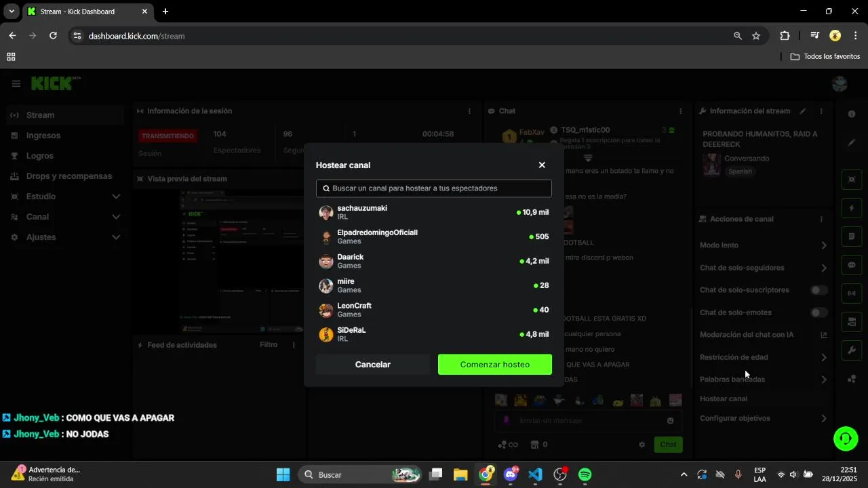Select sachauzumaki channel to host
This screenshot has height=488, width=868.
(434, 212)
